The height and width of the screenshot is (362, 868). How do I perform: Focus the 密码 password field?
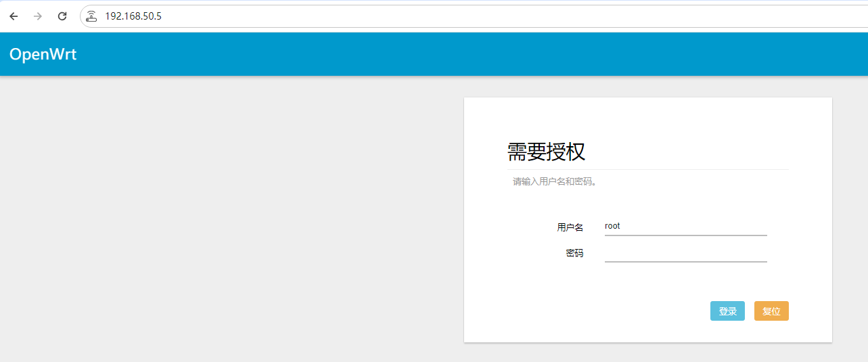(x=685, y=252)
